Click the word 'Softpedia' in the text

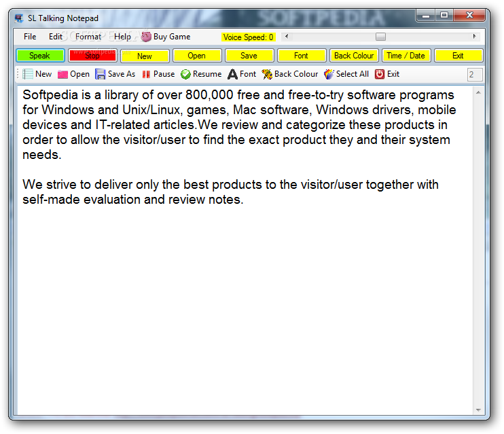click(50, 95)
